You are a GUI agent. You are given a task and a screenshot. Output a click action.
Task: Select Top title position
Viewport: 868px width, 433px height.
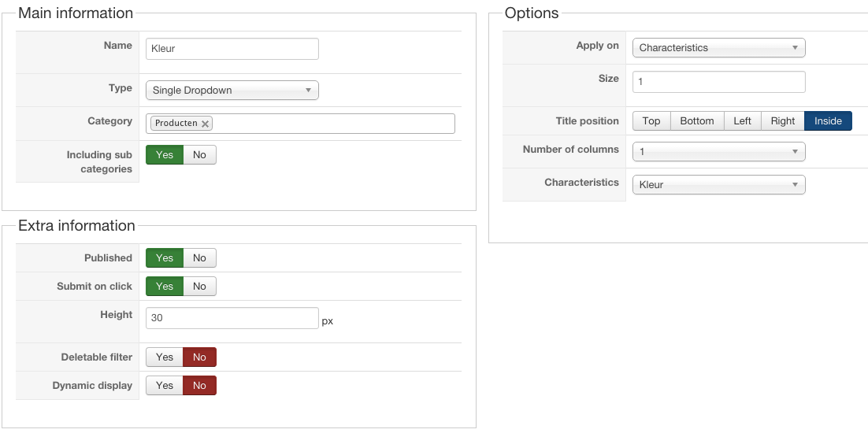click(x=651, y=121)
